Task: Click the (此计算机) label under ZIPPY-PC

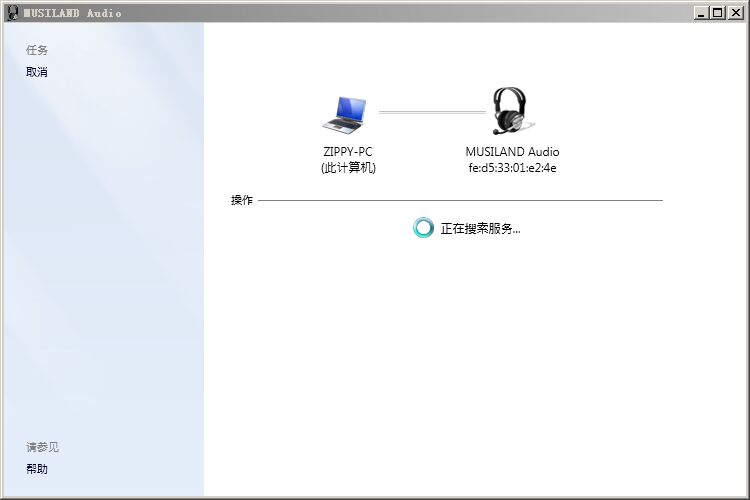Action: pos(348,168)
